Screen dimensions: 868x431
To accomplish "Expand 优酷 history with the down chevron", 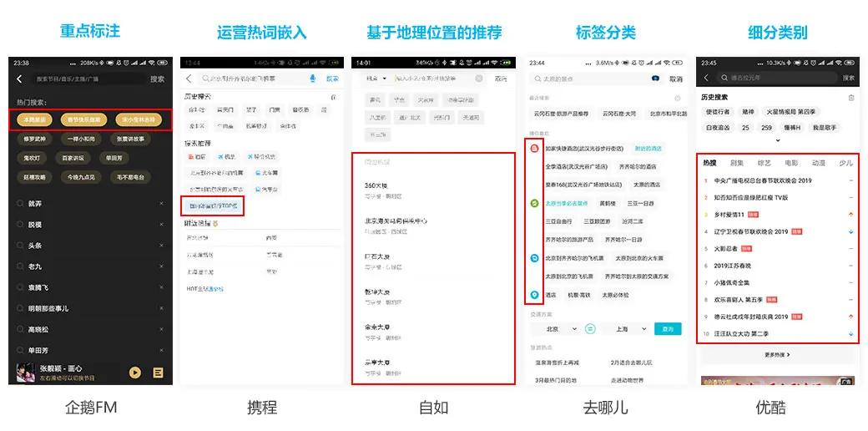I will click(x=778, y=140).
